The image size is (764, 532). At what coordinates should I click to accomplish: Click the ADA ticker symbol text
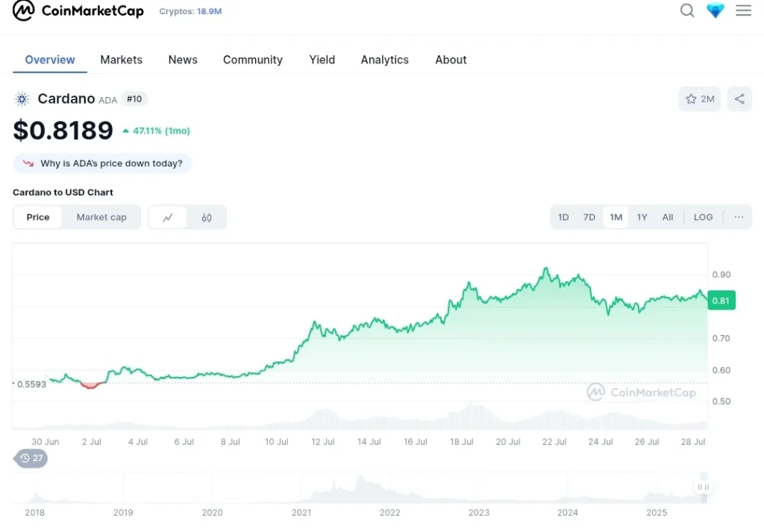(107, 101)
